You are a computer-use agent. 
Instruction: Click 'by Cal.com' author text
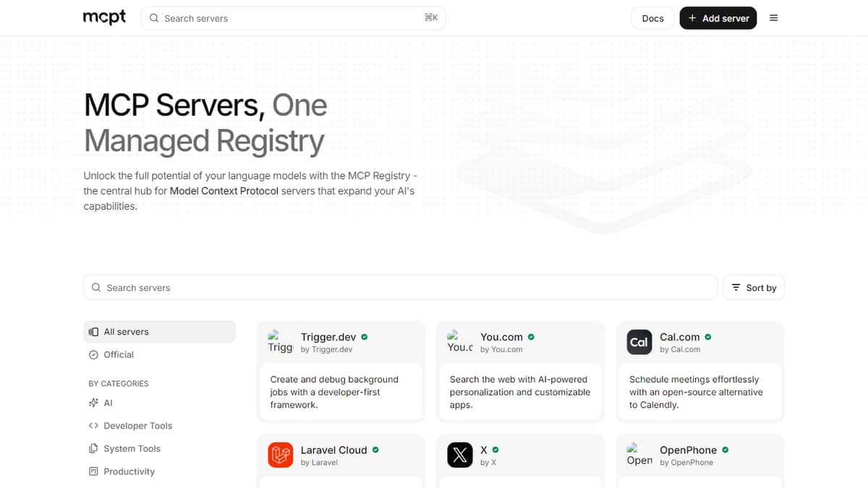click(680, 350)
